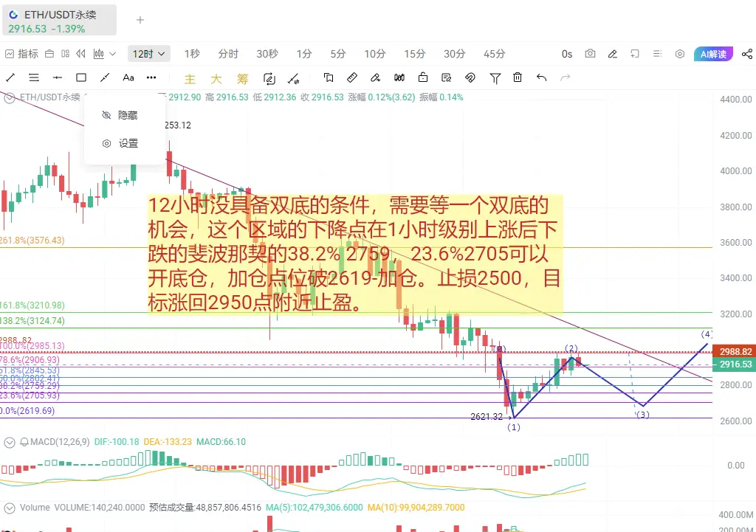This screenshot has height=532, width=756.
Task: Click the 筹 chip distribution button
Action: (x=242, y=78)
